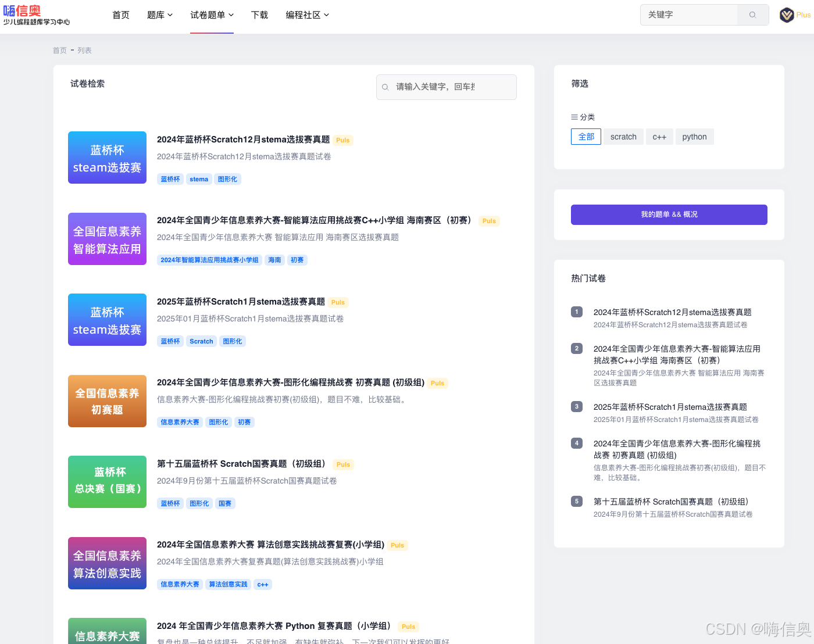Click the 我的题单 && 概况 button

669,214
